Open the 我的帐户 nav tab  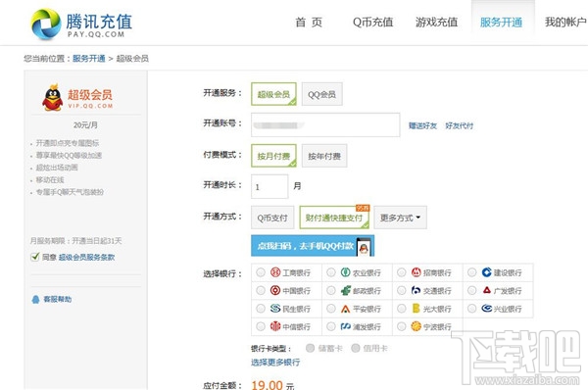565,23
